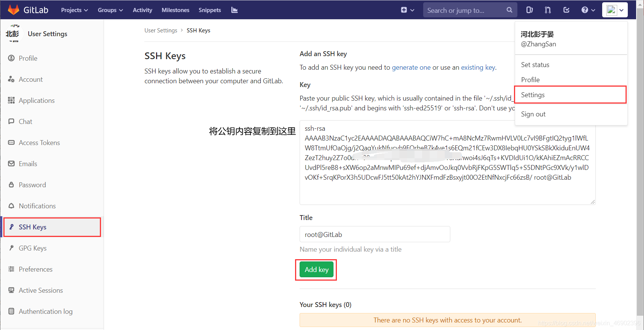644x330 pixels.
Task: Open the To-Do list checkmark icon
Action: (x=566, y=10)
